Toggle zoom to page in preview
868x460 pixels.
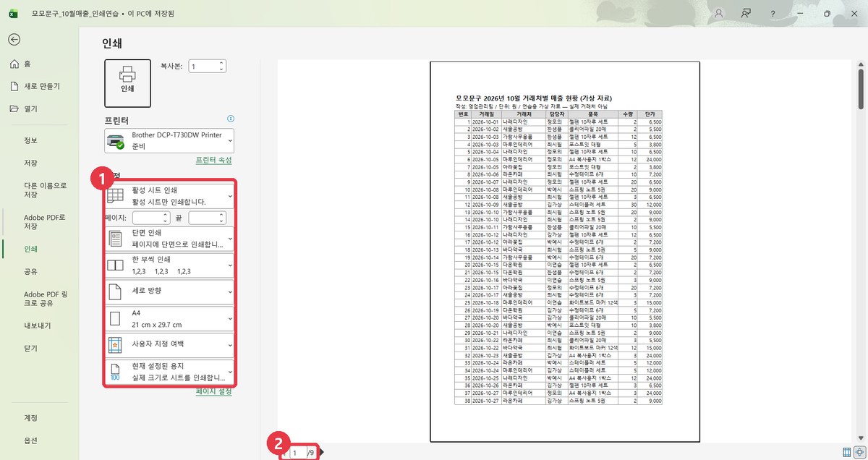coord(859,453)
